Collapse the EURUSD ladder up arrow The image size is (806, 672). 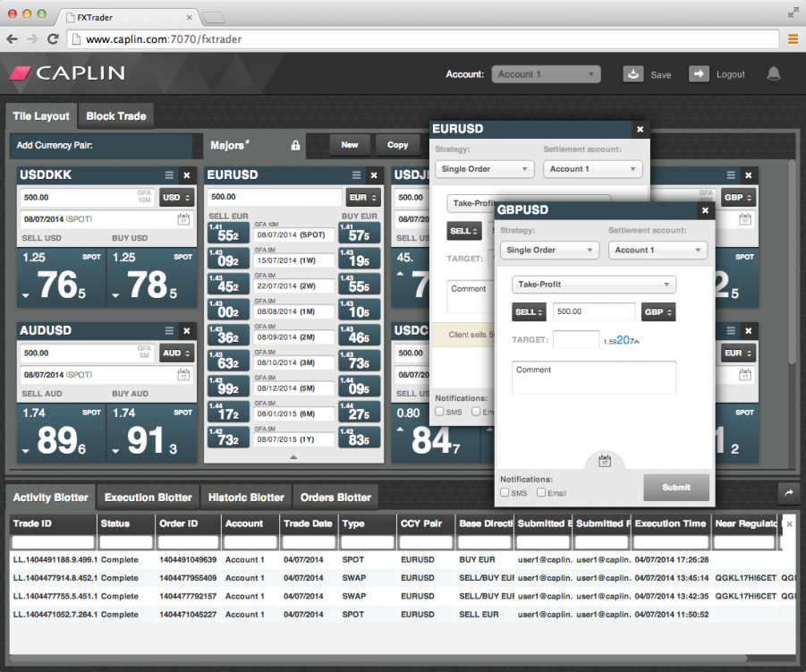[x=293, y=457]
